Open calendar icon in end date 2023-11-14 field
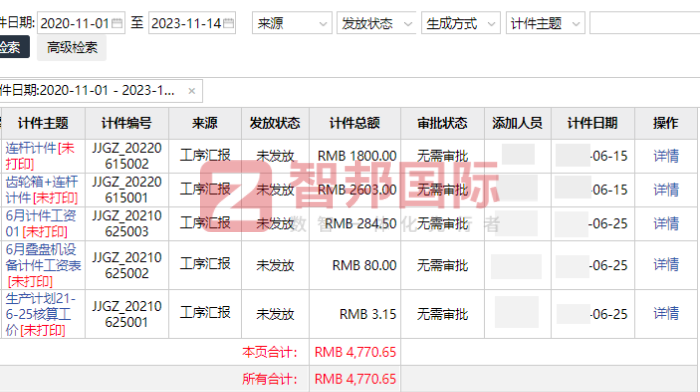This screenshot has width=700, height=392. 228,23
